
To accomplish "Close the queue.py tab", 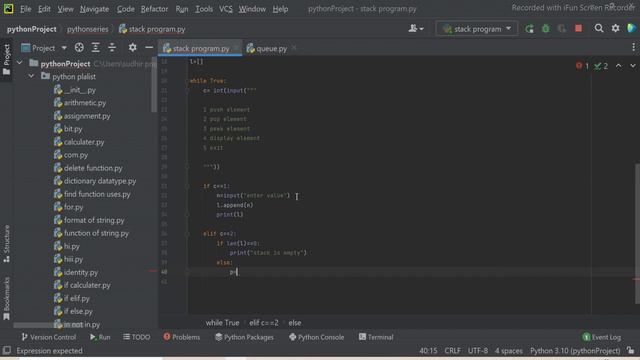I will click(294, 48).
